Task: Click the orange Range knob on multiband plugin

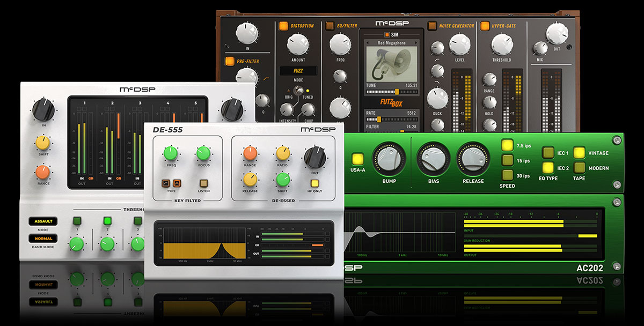Action: [x=43, y=172]
